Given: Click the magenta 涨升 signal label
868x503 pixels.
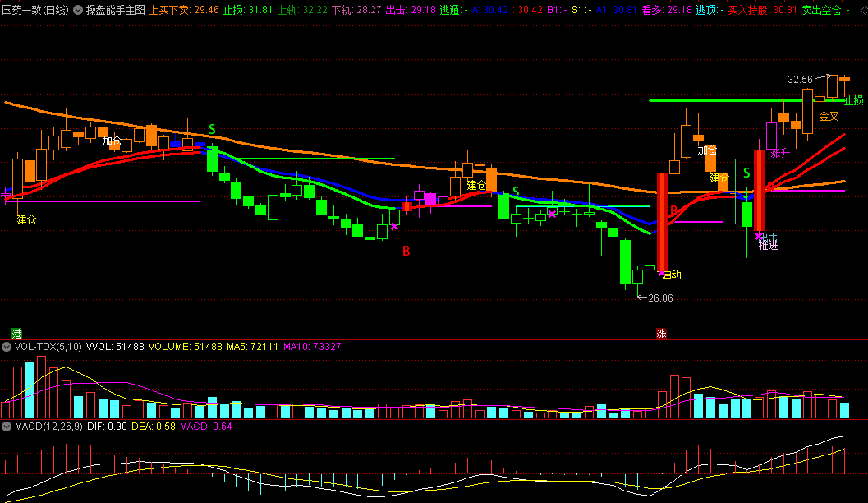Looking at the screenshot, I should (780, 154).
